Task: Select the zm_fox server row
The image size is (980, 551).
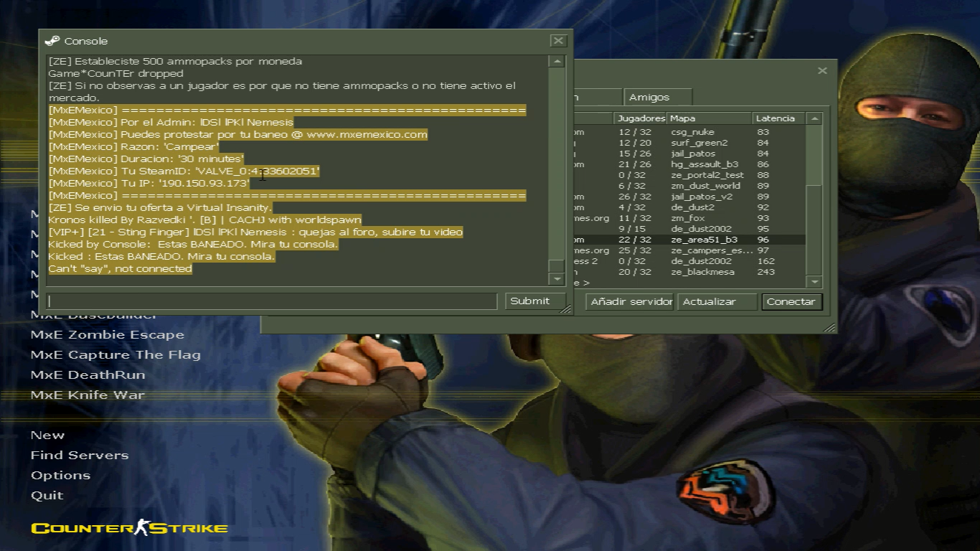Action: 689,218
